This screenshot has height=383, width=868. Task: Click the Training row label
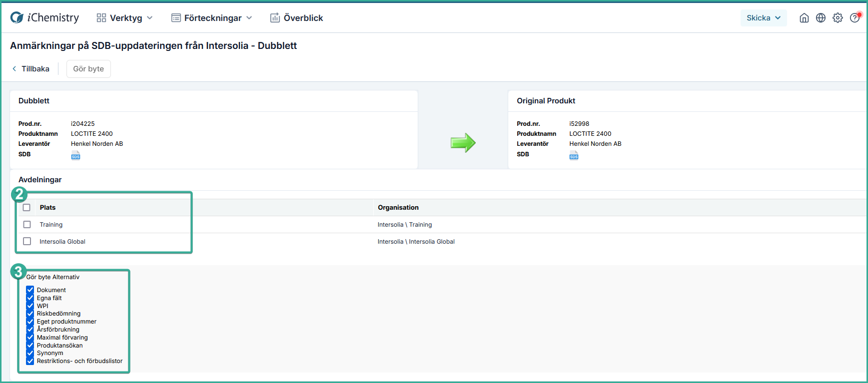click(x=51, y=225)
